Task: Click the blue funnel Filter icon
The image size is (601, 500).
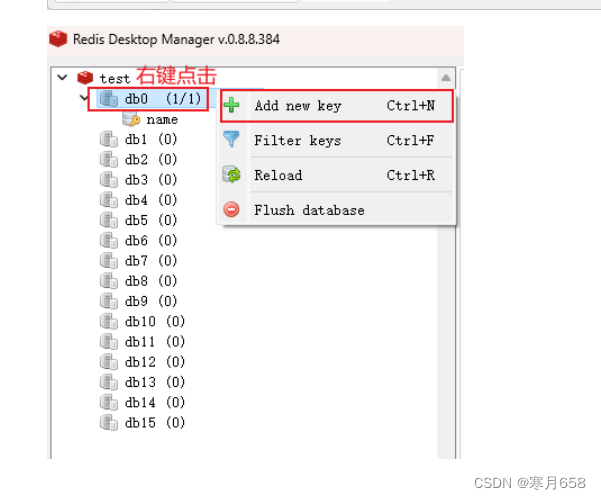Action: point(232,140)
